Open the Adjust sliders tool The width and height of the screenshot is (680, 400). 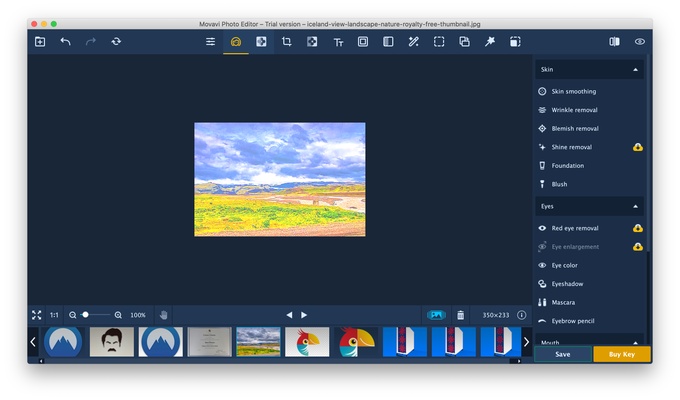click(x=210, y=42)
